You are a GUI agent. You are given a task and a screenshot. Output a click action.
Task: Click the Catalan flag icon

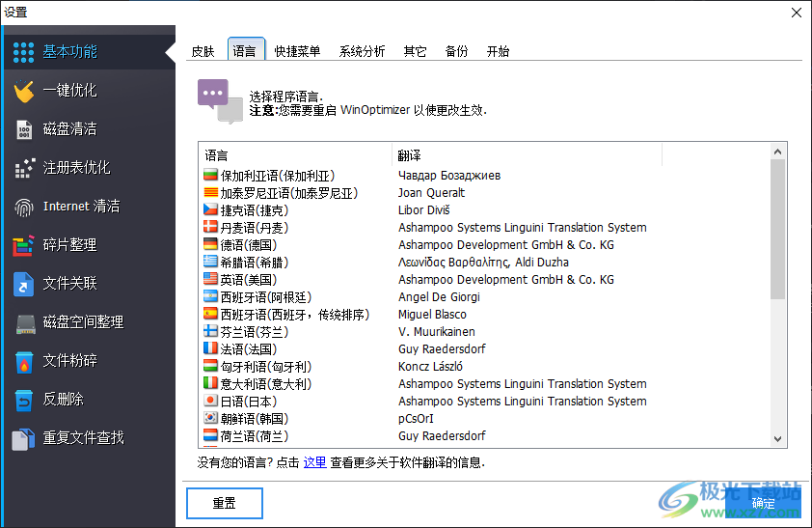click(x=210, y=193)
